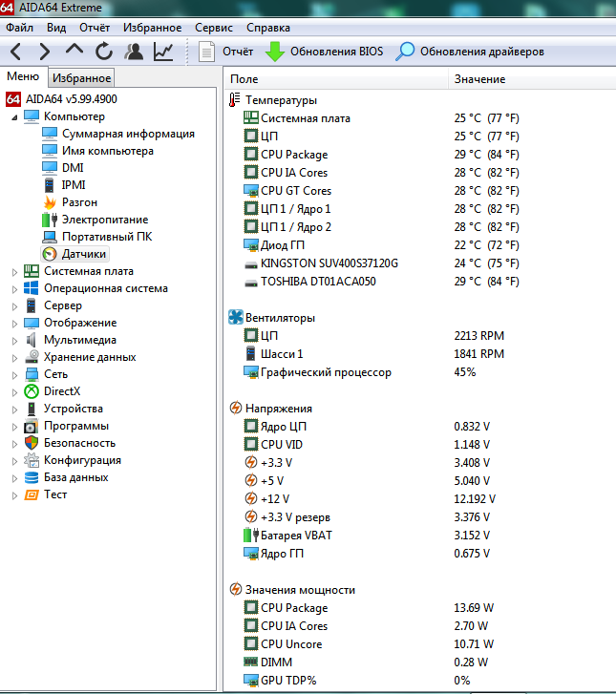Image resolution: width=616 pixels, height=694 pixels.
Task: Open the Сервис menu
Action: click(x=213, y=28)
